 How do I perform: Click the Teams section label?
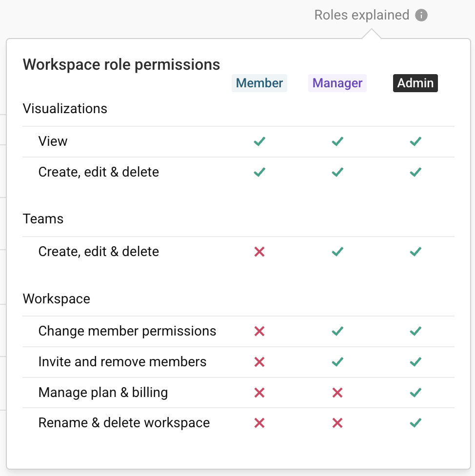[x=43, y=219]
